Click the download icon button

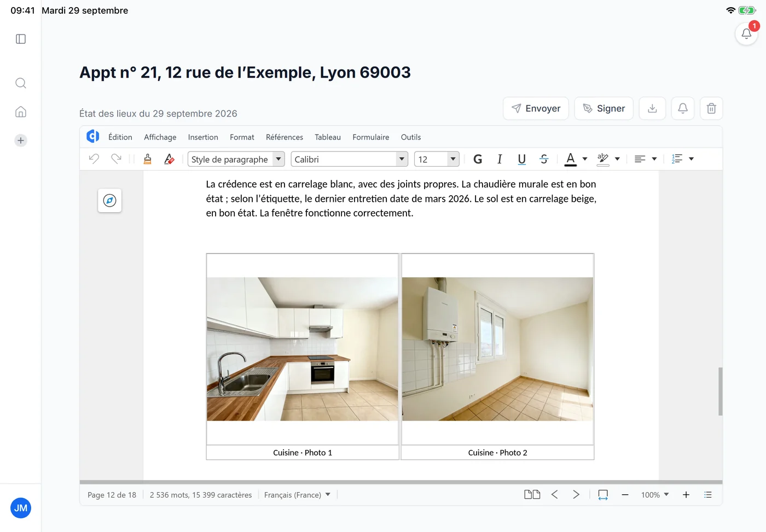[652, 108]
